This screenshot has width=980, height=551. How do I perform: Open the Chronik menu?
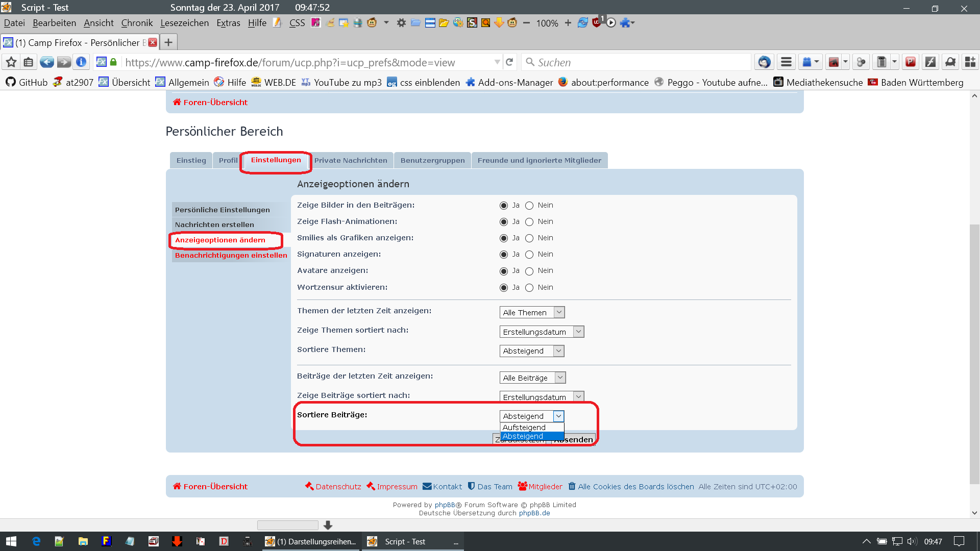point(137,23)
